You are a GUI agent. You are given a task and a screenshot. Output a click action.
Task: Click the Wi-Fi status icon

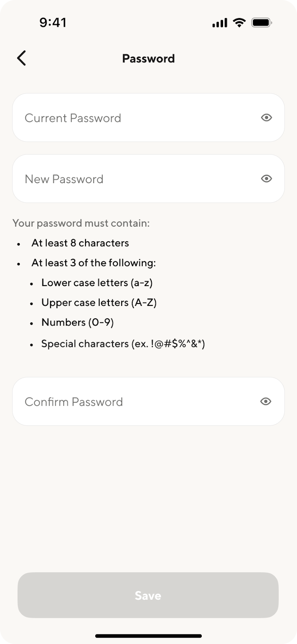pos(240,23)
